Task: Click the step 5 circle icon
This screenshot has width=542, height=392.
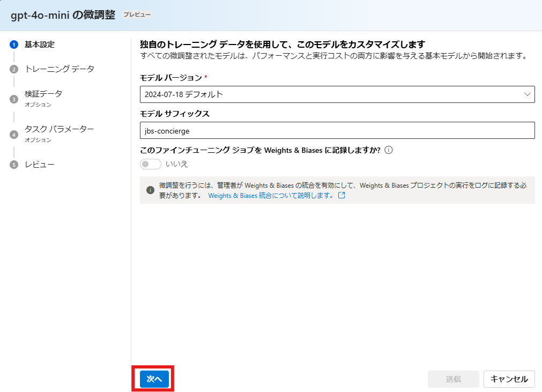Action: [x=14, y=165]
